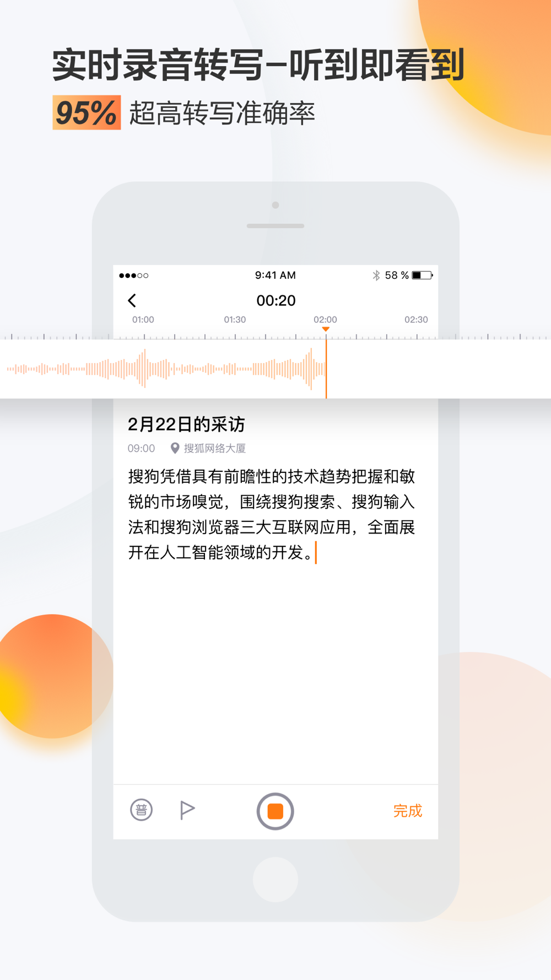Click the 01:00 timeline label

click(x=143, y=320)
